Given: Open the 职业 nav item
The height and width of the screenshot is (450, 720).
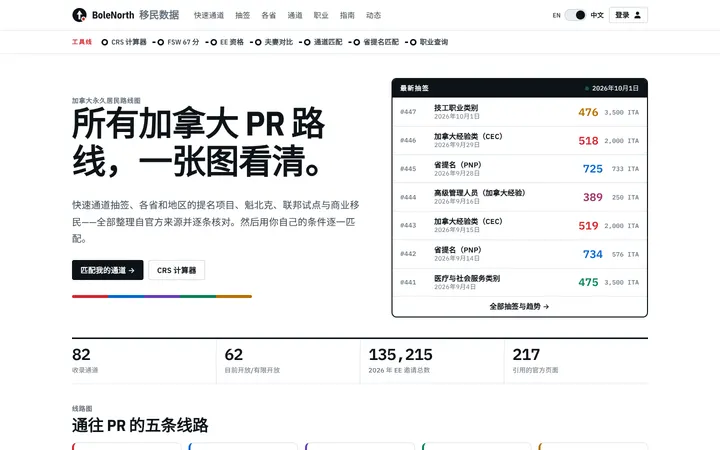Looking at the screenshot, I should (321, 15).
